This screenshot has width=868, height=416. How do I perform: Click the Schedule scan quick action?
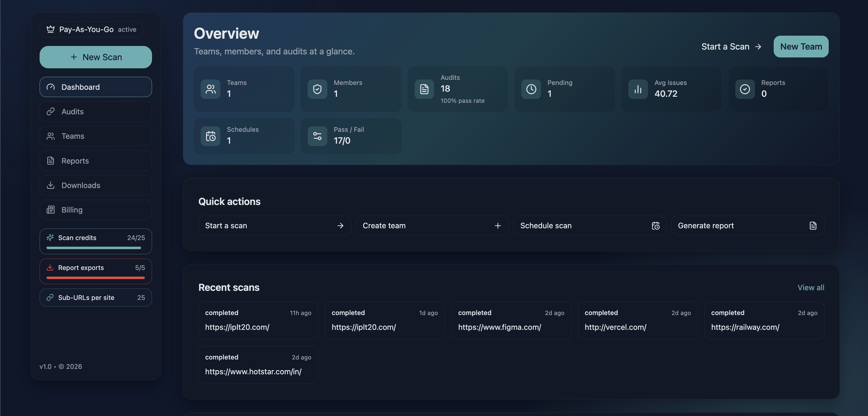tap(589, 226)
